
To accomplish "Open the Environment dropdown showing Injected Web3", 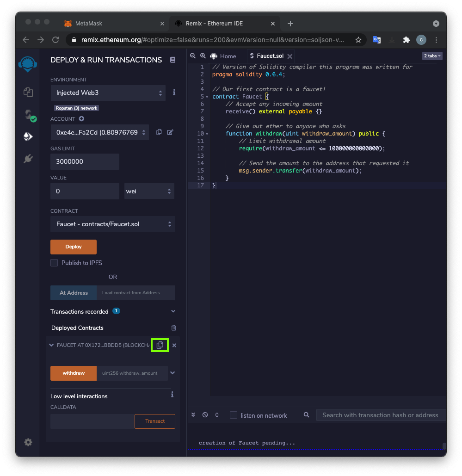I will (108, 93).
